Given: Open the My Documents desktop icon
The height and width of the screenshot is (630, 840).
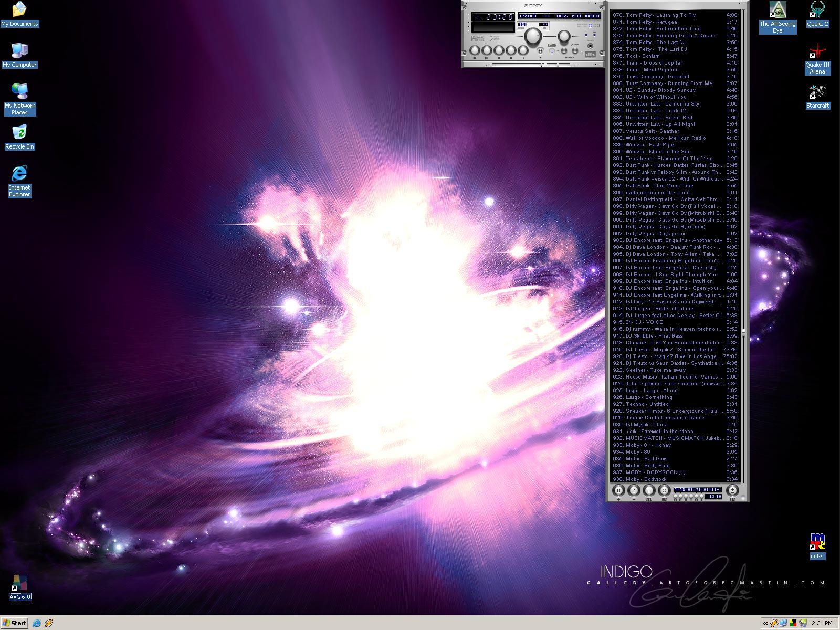Looking at the screenshot, I should pyautogui.click(x=19, y=15).
